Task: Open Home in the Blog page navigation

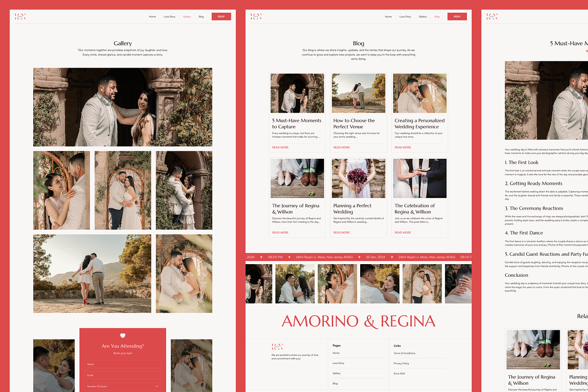Action: tap(388, 17)
